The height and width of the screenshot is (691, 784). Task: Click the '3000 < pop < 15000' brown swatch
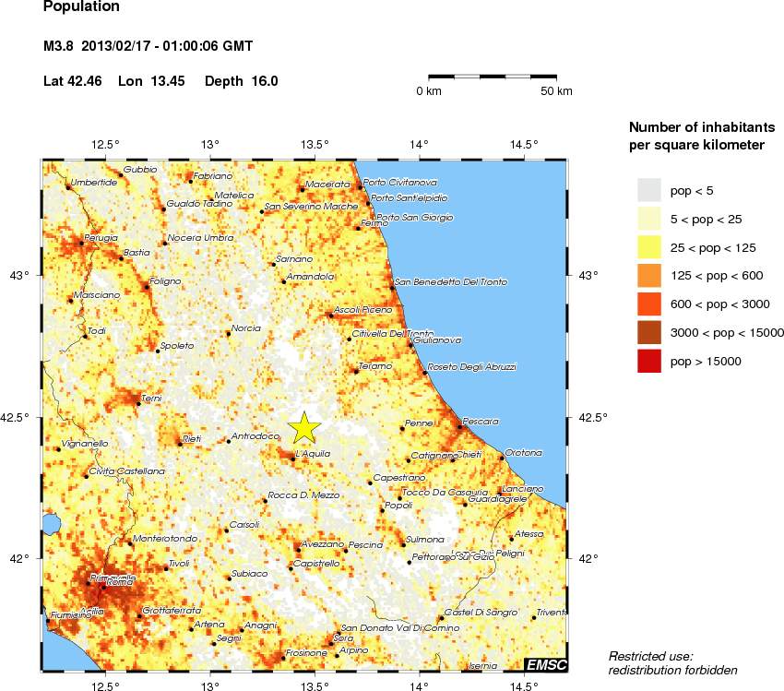tap(649, 332)
